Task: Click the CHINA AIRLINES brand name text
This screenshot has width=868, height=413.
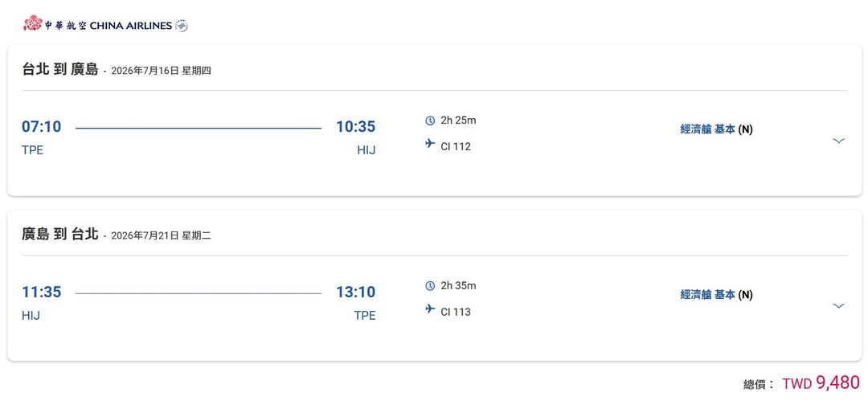Action: [x=130, y=26]
